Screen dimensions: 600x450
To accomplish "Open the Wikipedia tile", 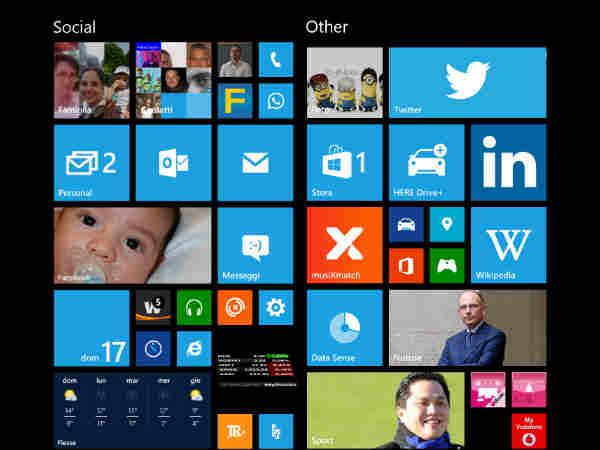I will click(x=508, y=245).
